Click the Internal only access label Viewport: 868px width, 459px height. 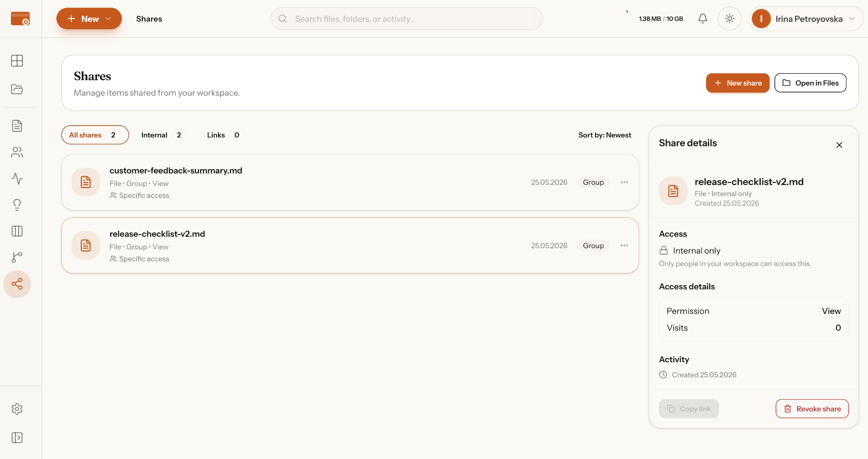[697, 251]
